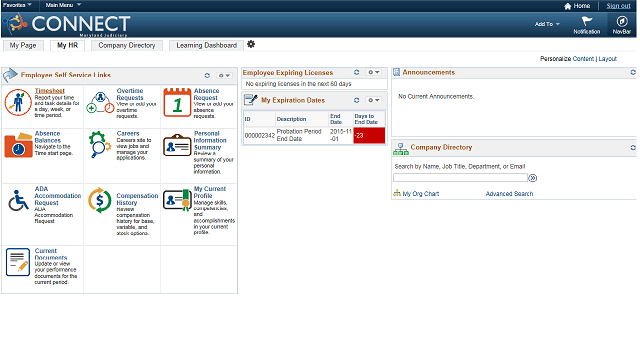Click in the Company Directory search field
This screenshot has width=640, height=360.
click(x=460, y=178)
